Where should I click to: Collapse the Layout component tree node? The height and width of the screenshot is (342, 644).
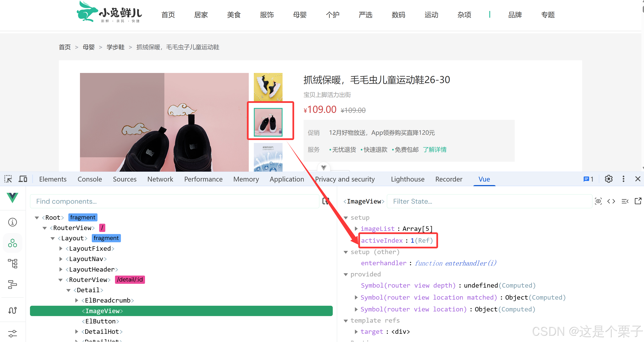click(53, 238)
